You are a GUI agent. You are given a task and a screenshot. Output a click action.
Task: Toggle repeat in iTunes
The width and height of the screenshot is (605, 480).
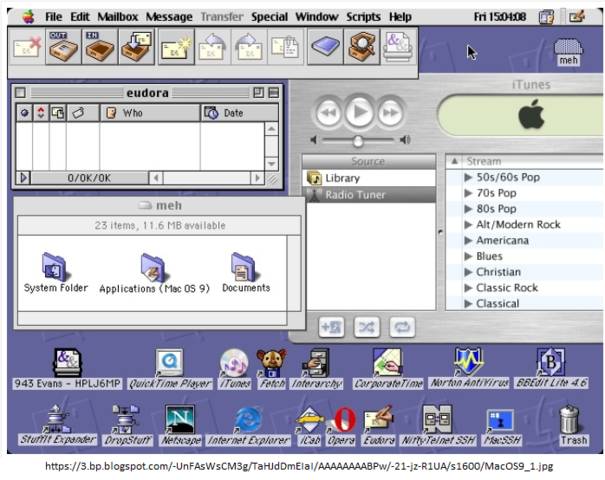[x=402, y=327]
